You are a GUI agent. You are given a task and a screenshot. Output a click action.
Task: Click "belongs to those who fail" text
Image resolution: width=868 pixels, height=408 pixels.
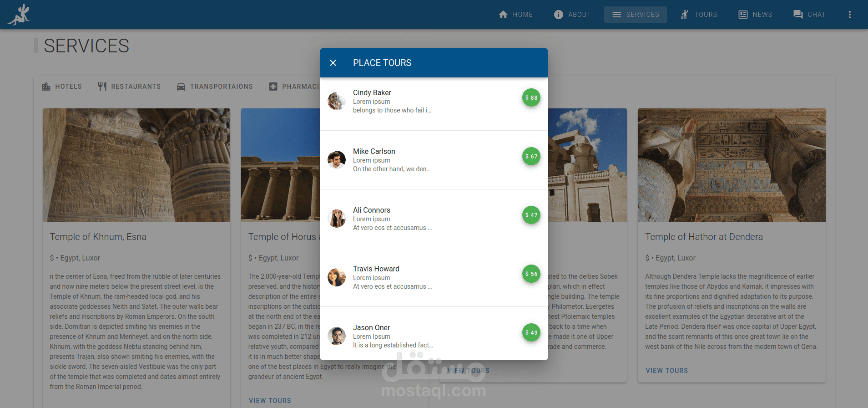pos(392,110)
